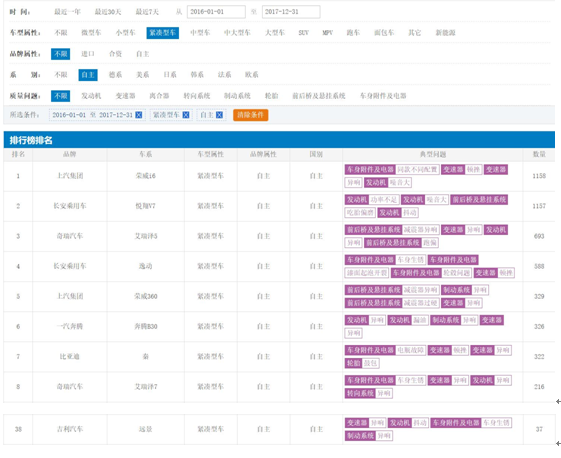The width and height of the screenshot is (561, 458).
Task: Focus the end date field 2017-12-31
Action: (291, 12)
